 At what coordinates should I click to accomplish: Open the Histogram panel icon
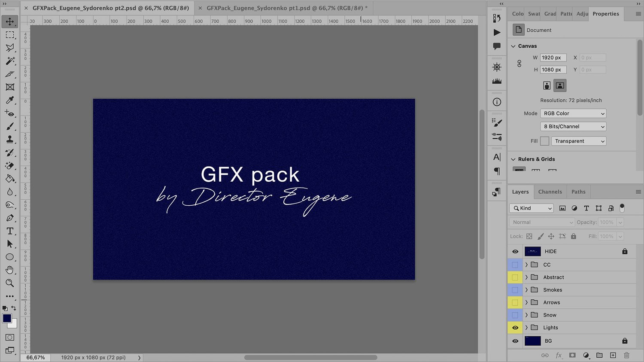[497, 81]
